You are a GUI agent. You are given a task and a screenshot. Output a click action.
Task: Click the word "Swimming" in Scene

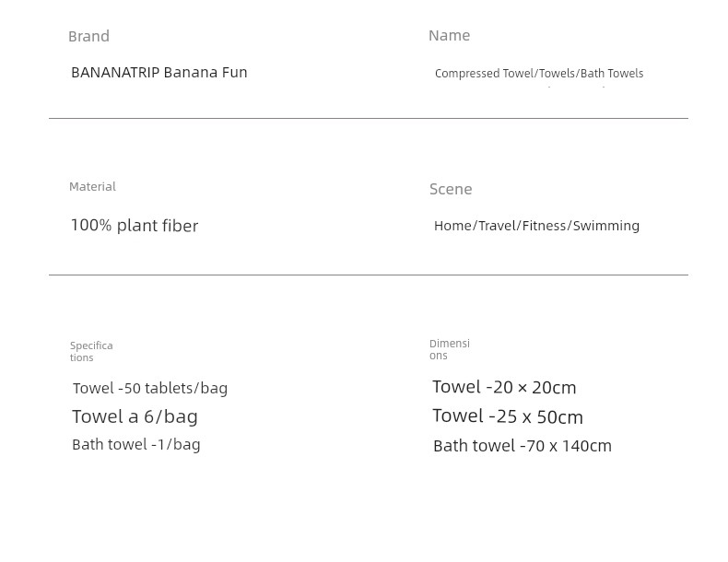(x=606, y=226)
